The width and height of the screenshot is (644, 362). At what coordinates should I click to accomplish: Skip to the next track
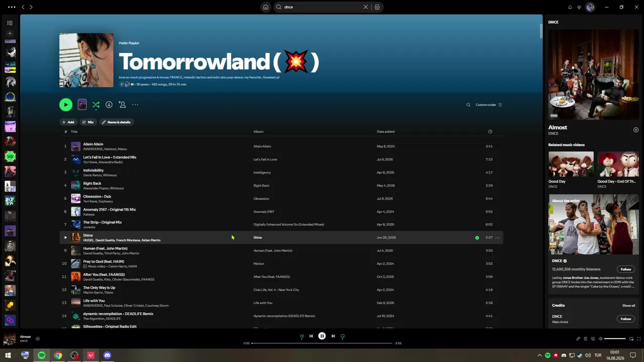pos(333,336)
